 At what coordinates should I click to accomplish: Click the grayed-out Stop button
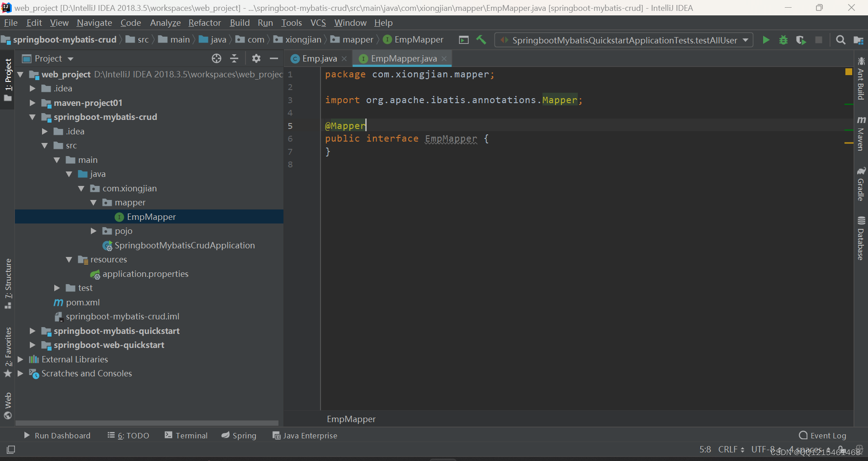(818, 40)
